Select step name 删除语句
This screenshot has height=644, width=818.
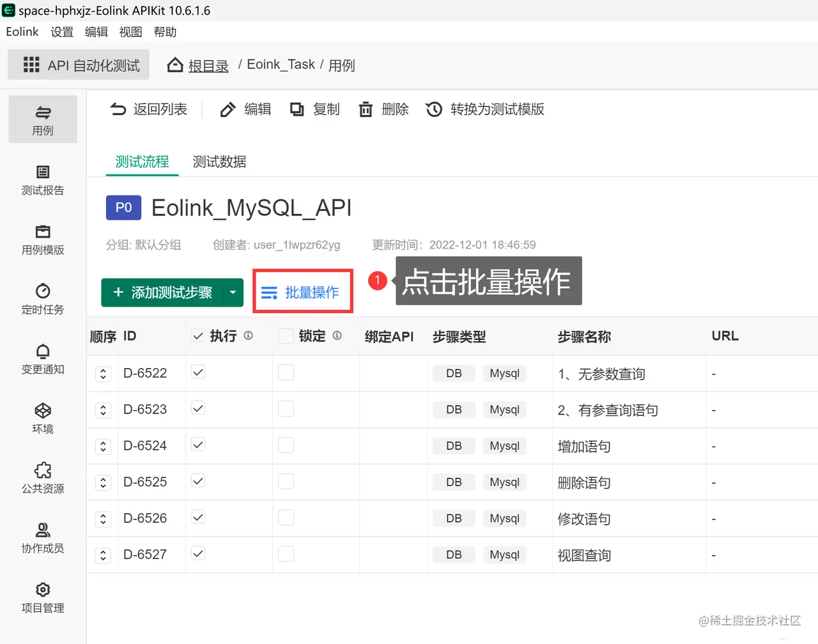[x=584, y=483]
